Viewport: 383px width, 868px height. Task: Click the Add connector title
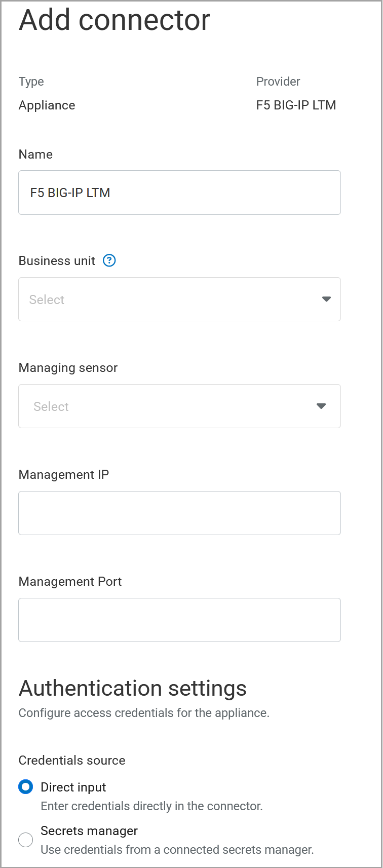click(x=114, y=20)
